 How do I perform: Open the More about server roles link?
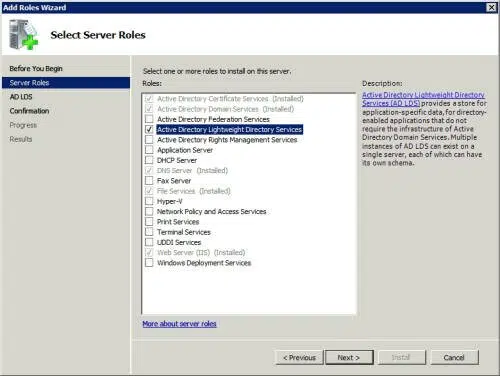click(x=179, y=324)
